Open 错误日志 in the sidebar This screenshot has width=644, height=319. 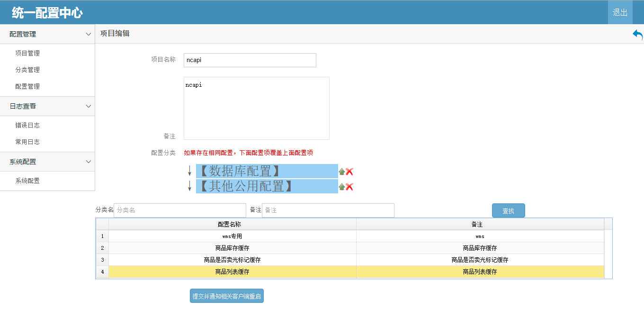(x=27, y=125)
